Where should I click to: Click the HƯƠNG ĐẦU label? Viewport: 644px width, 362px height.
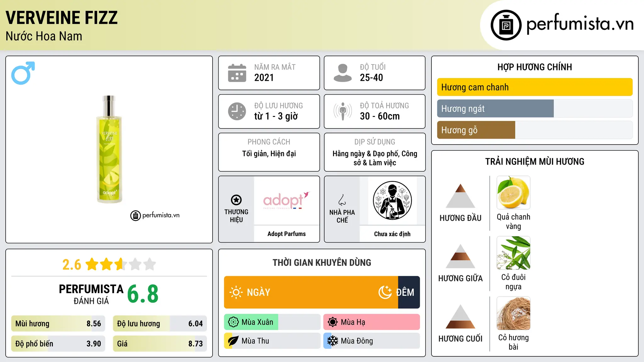(x=460, y=218)
